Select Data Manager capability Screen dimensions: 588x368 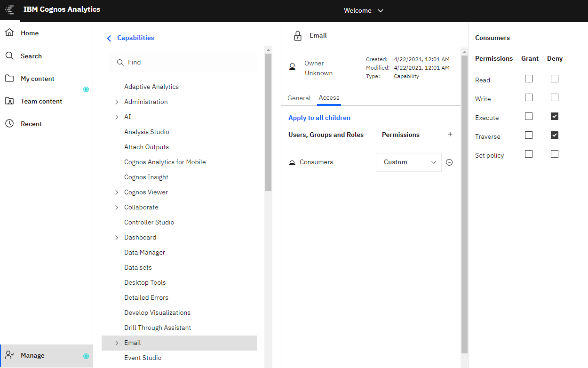145,252
